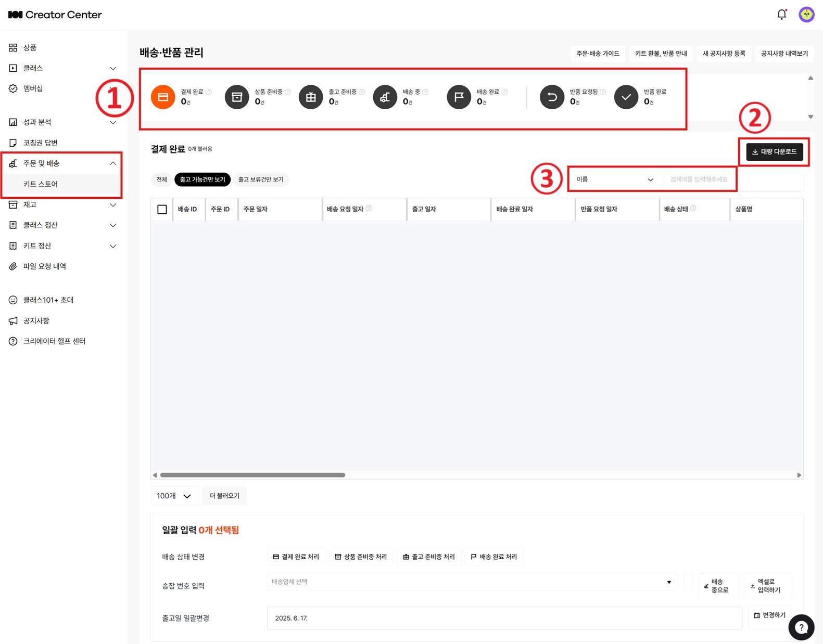
Task: Click the help icon in 배송 상태 header
Action: click(x=693, y=209)
